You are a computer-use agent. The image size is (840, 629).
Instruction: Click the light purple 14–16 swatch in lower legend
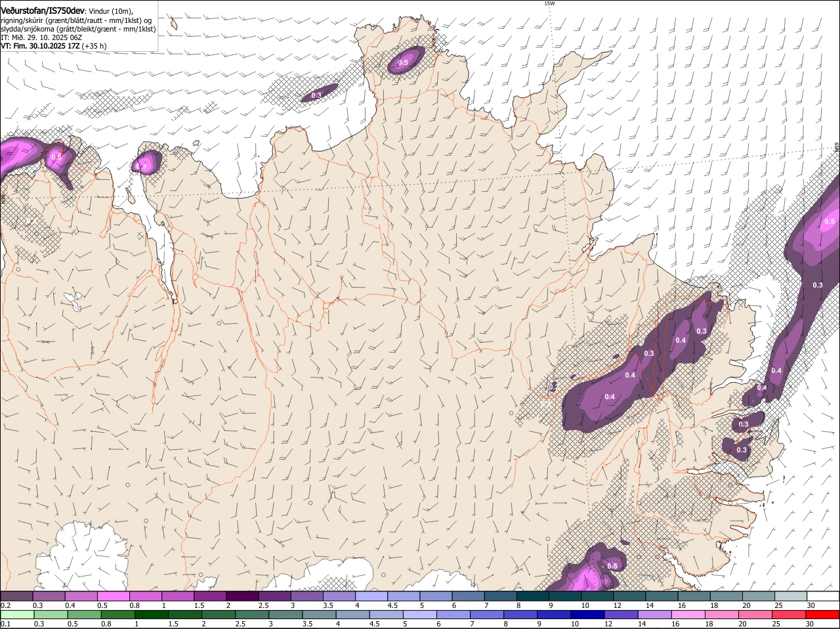(654, 615)
